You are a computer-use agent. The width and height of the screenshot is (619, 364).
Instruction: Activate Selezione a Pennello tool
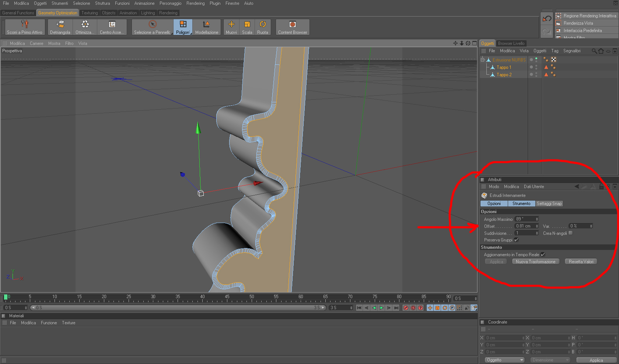(x=153, y=27)
